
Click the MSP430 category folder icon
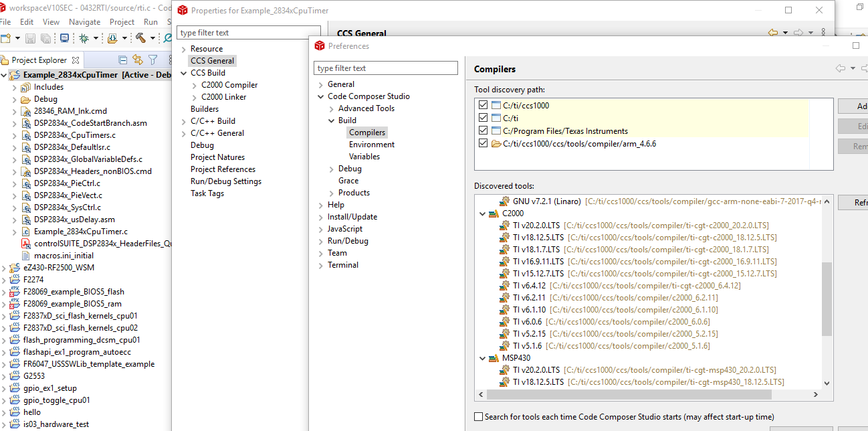pyautogui.click(x=494, y=358)
